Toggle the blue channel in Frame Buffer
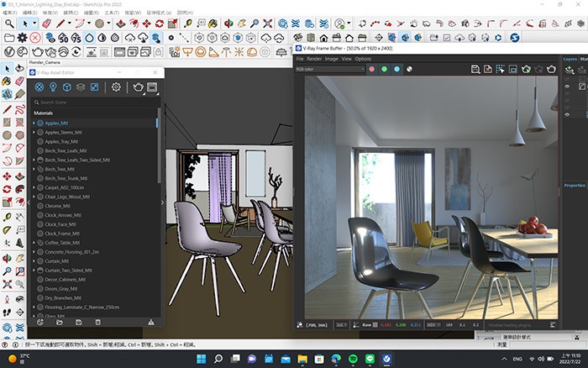This screenshot has width=588, height=368. (397, 69)
